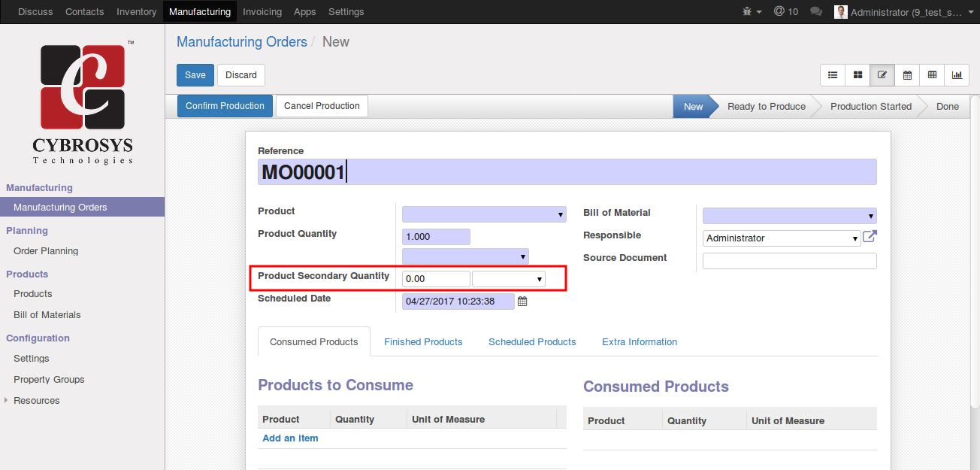Click the Source Document field
The width and height of the screenshot is (980, 470).
coord(789,261)
